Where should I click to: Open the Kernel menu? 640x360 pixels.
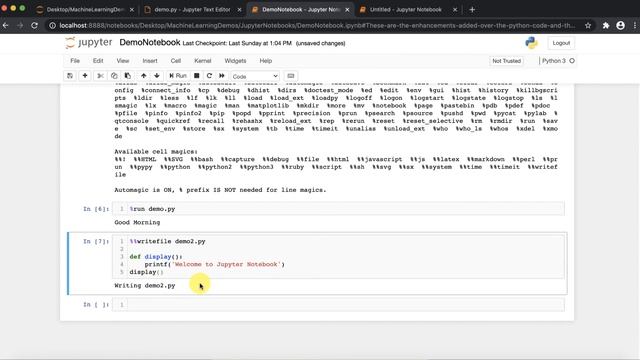click(202, 61)
